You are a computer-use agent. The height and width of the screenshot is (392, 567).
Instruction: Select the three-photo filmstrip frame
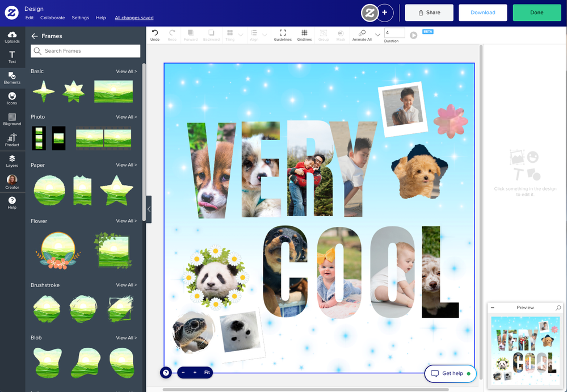[39, 138]
